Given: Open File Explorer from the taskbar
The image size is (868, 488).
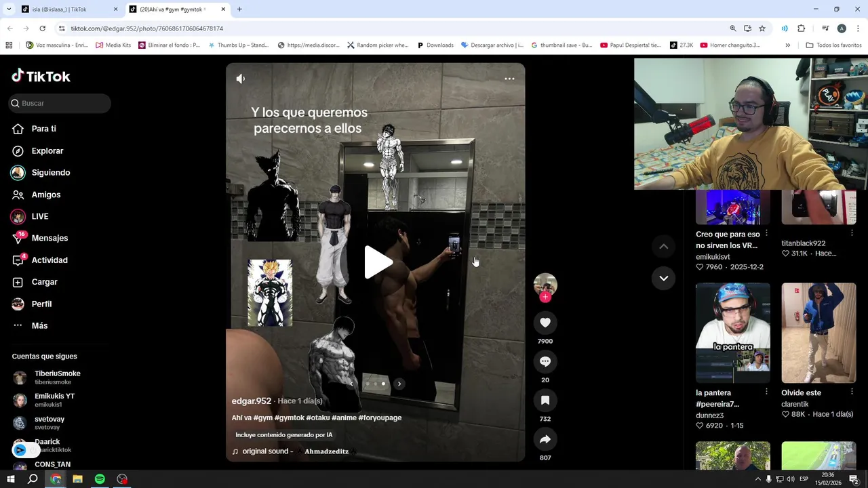Looking at the screenshot, I should 77,479.
